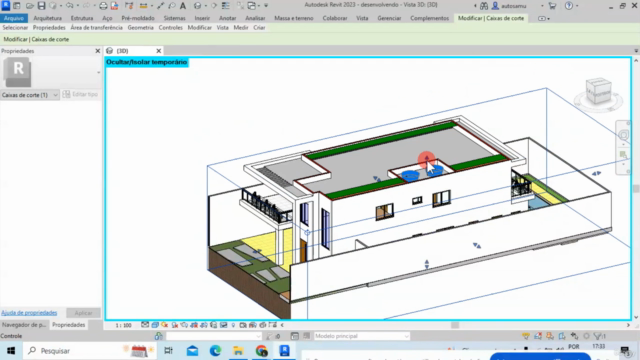640x360 pixels.
Task: Click the section box top up-arrow control
Action: [x=427, y=157]
